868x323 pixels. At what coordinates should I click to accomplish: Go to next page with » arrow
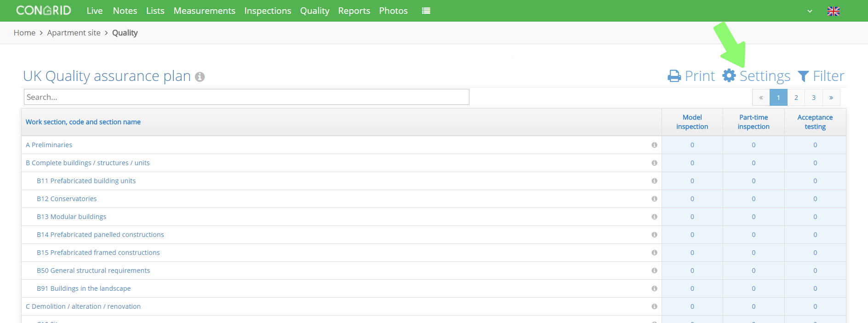[831, 98]
